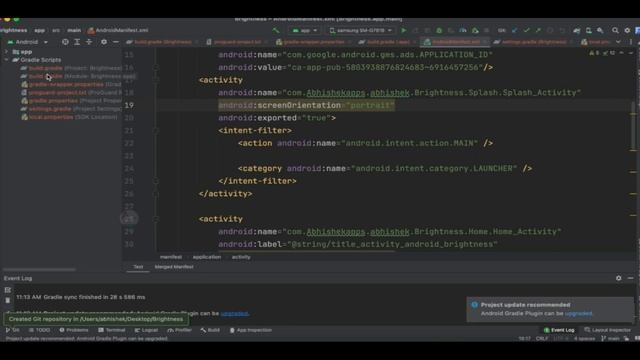Open the Profiler tool window
The height and width of the screenshot is (360, 640).
pos(180,330)
